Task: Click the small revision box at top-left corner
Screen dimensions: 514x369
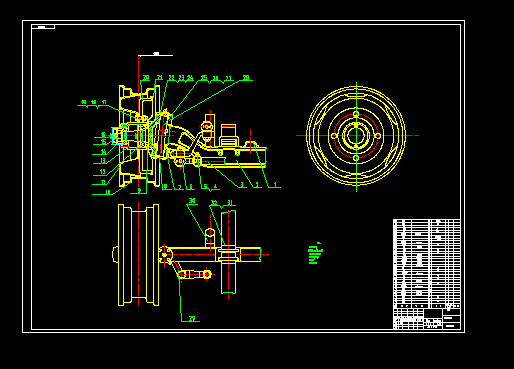Action: click(x=43, y=27)
